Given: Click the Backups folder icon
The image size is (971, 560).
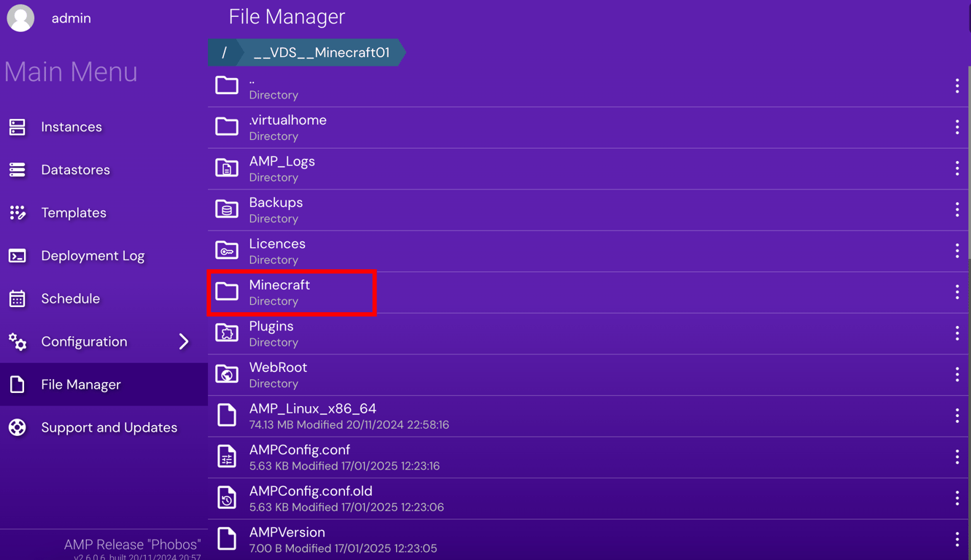Looking at the screenshot, I should tap(226, 209).
